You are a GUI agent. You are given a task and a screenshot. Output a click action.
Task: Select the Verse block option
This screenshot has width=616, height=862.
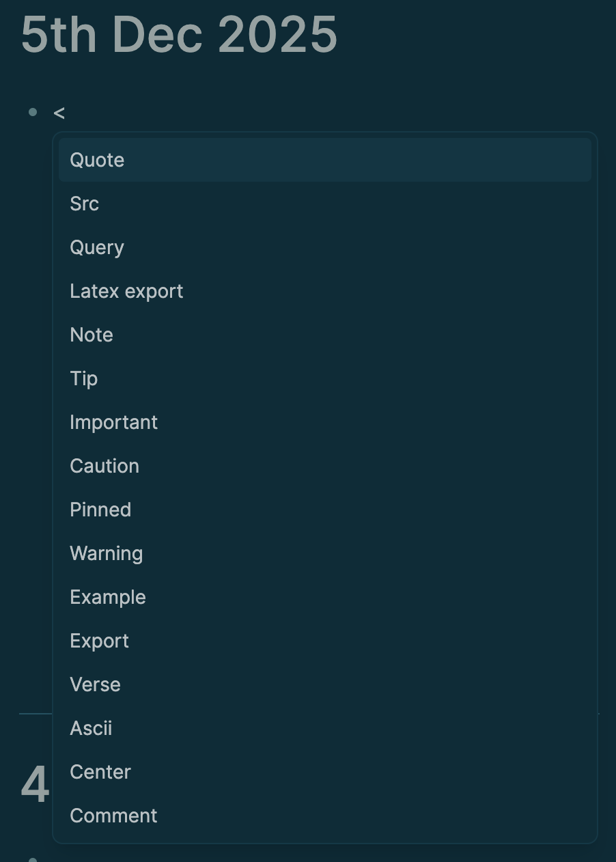tap(95, 684)
